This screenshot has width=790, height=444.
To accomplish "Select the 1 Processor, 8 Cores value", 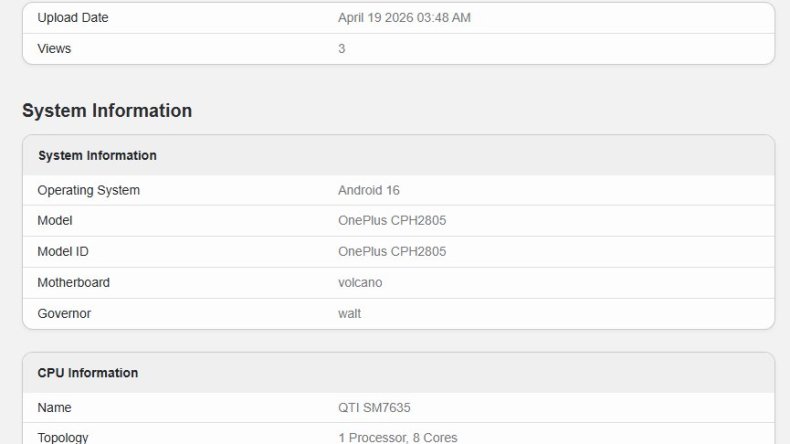I will (x=398, y=437).
